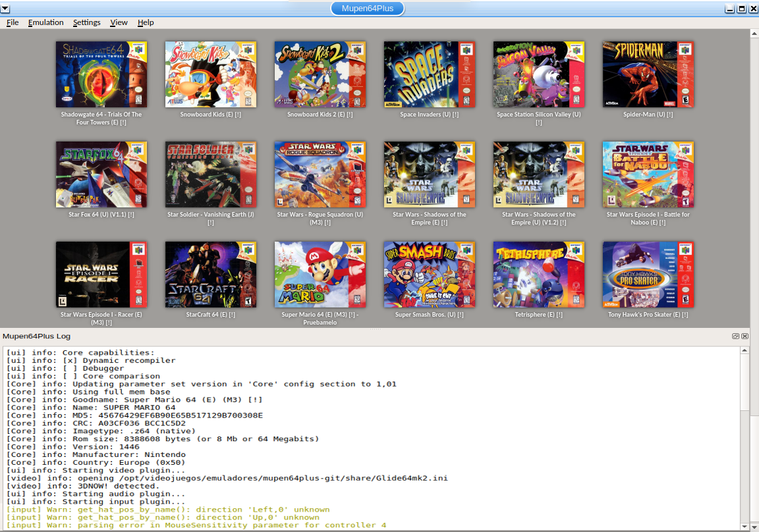Select the Super Smash Bros. cover

tap(430, 274)
